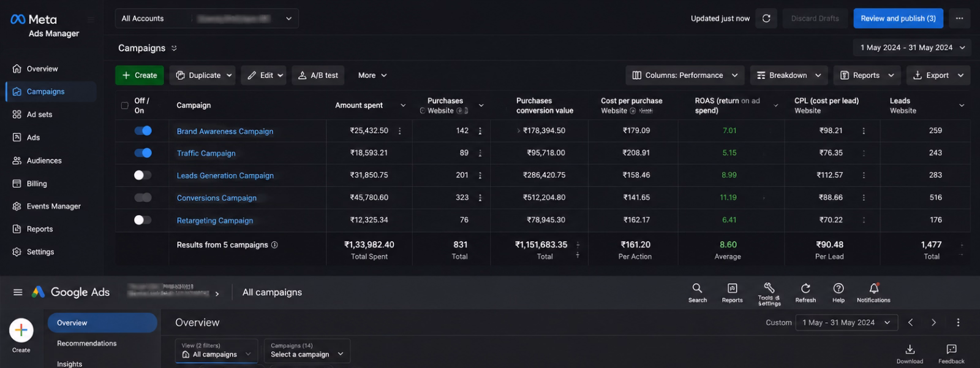Screen dimensions: 980x368
Task: Click Download icon in Google Ads Overview
Action: pyautogui.click(x=910, y=353)
